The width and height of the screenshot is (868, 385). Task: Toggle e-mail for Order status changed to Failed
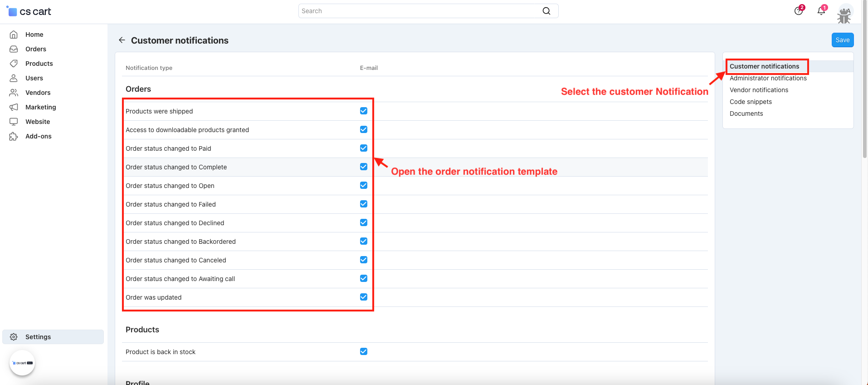364,204
